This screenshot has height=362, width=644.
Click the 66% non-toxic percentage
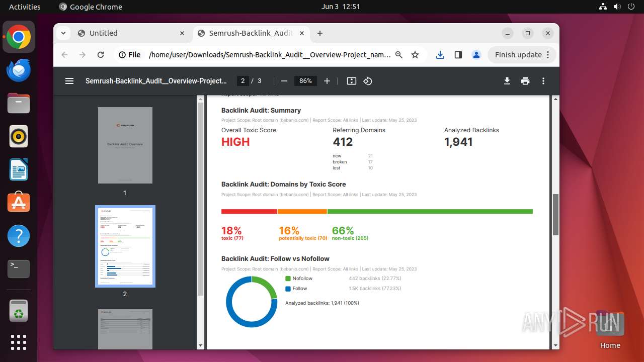point(343,230)
